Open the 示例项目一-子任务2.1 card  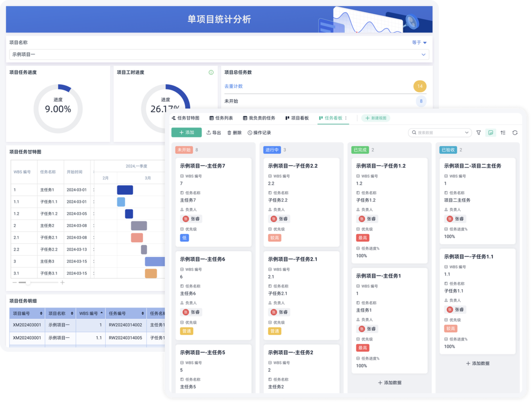tap(301, 296)
